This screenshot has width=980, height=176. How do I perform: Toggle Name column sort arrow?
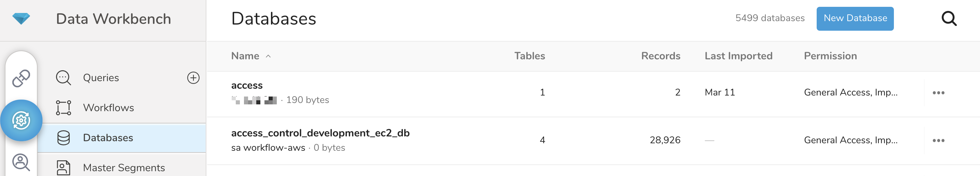coord(268,56)
